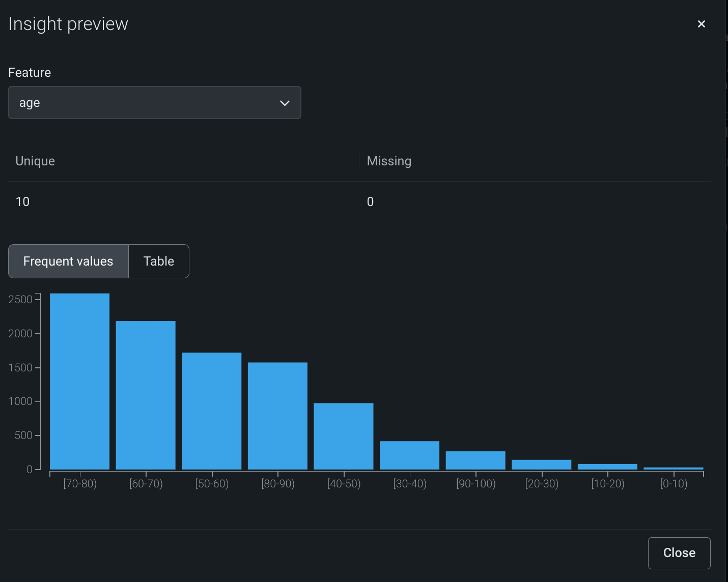This screenshot has width=728, height=582.
Task: Click the [20-30) age group bar
Action: click(x=541, y=464)
